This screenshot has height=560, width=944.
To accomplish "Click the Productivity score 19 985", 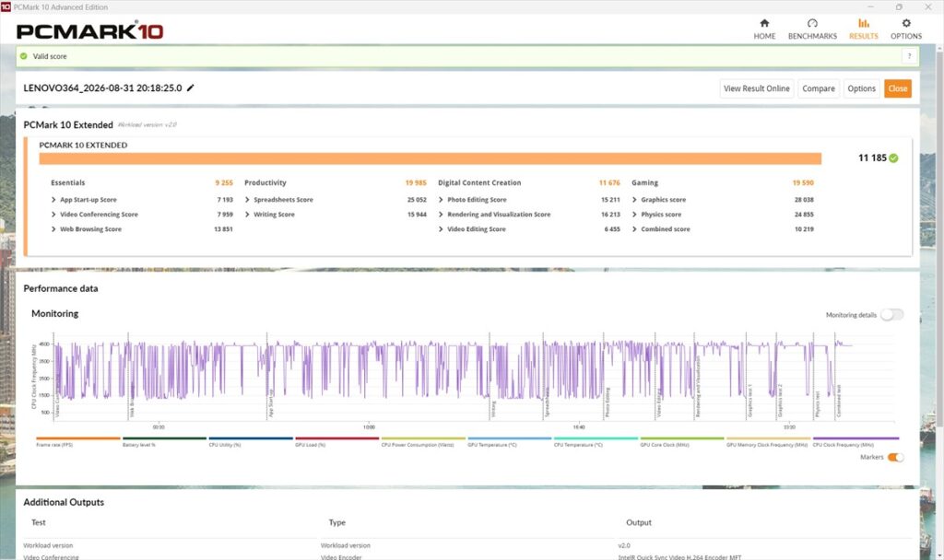I will click(416, 183).
